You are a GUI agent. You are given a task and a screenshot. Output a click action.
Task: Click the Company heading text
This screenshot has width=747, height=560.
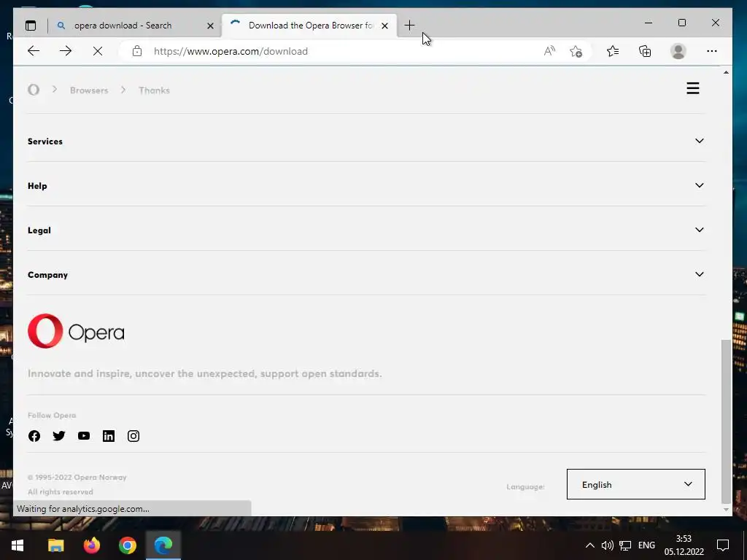pos(47,275)
